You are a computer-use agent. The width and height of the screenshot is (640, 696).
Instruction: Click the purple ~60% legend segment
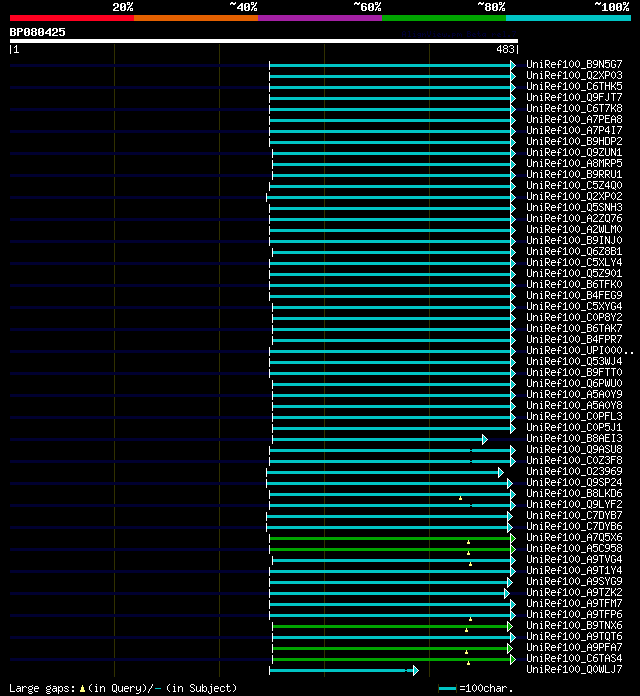click(320, 18)
